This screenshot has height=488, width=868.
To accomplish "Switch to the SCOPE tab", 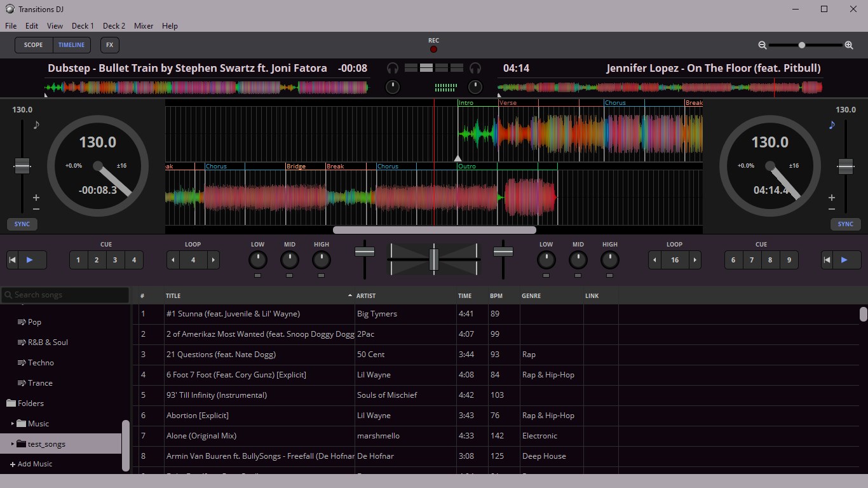I will 33,44.
